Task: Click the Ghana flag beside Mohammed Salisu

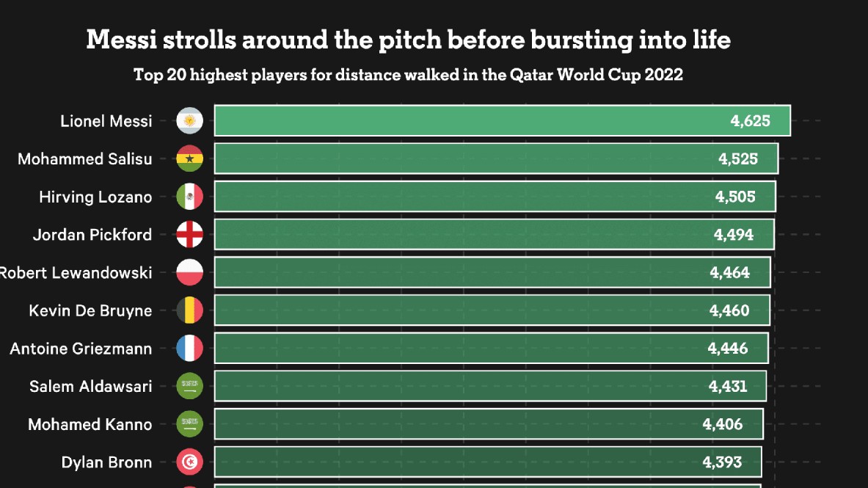Action: (x=190, y=159)
